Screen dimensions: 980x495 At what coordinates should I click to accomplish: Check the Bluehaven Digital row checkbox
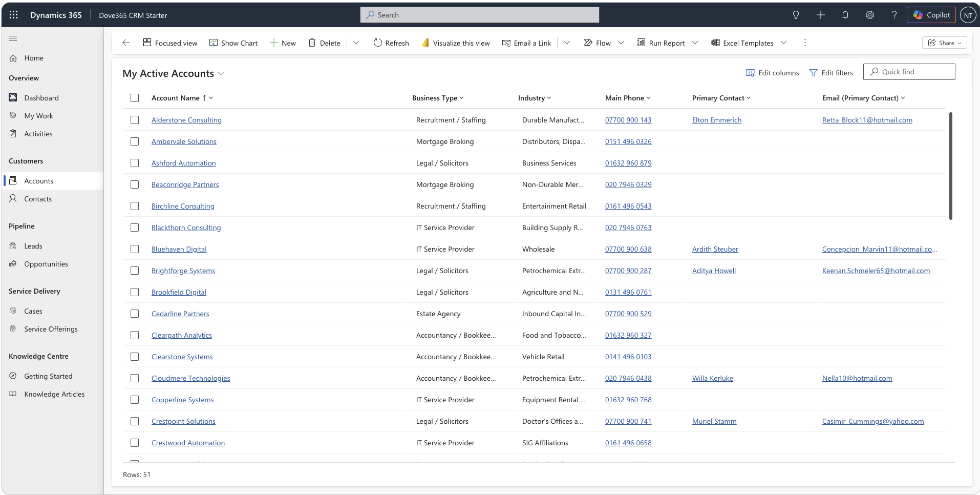[x=135, y=249]
